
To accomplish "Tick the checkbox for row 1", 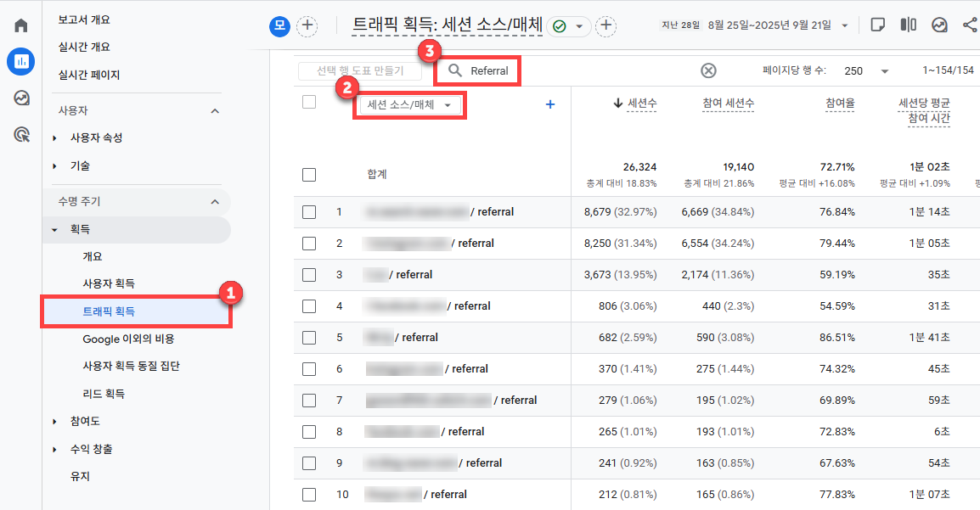I will (309, 212).
